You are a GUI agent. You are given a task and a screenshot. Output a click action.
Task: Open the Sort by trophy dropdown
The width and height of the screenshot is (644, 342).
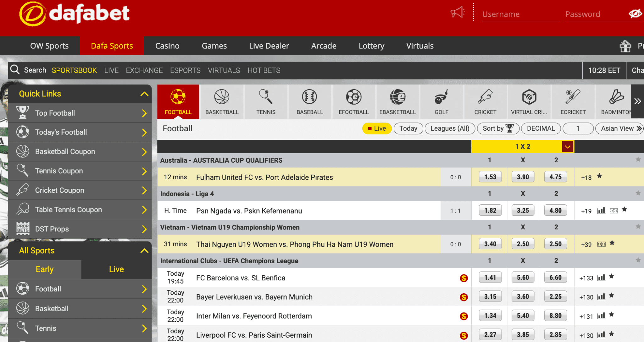498,128
